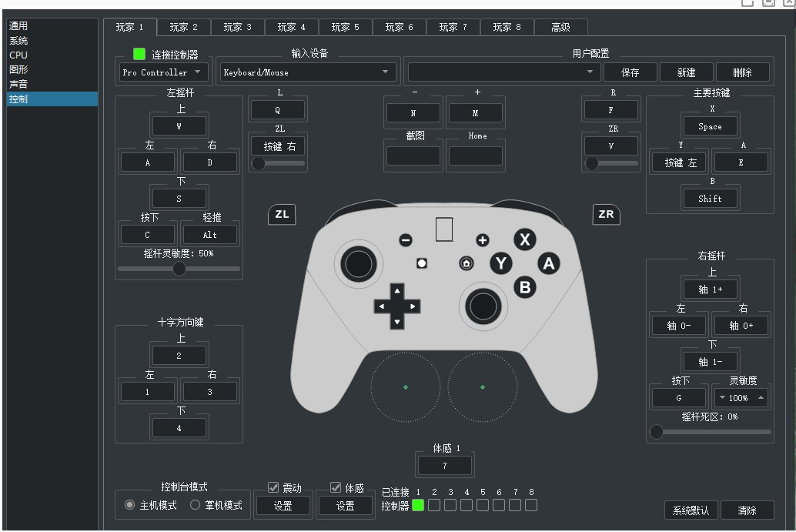Open right stick 100% sensitivity dropdown

click(x=741, y=397)
